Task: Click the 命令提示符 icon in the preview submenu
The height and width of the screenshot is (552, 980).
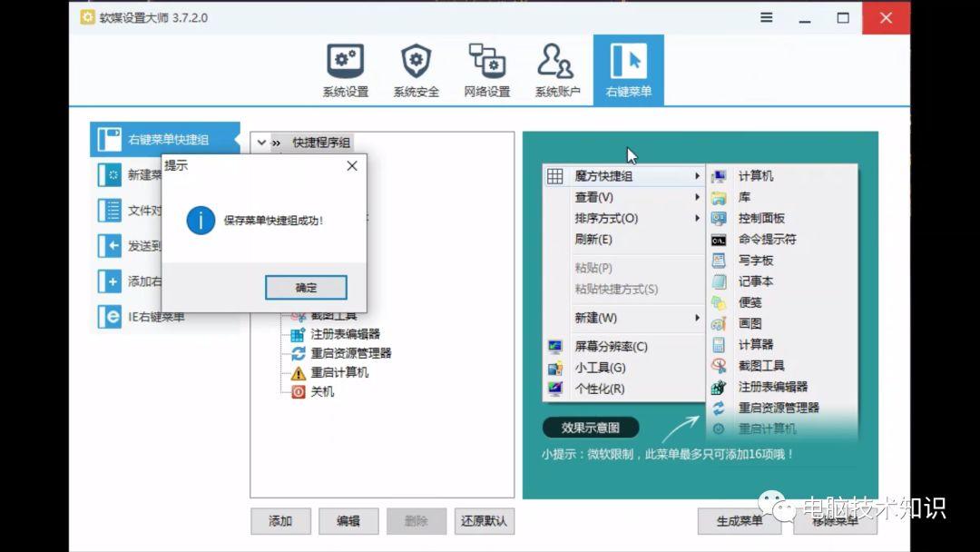Action: click(719, 240)
